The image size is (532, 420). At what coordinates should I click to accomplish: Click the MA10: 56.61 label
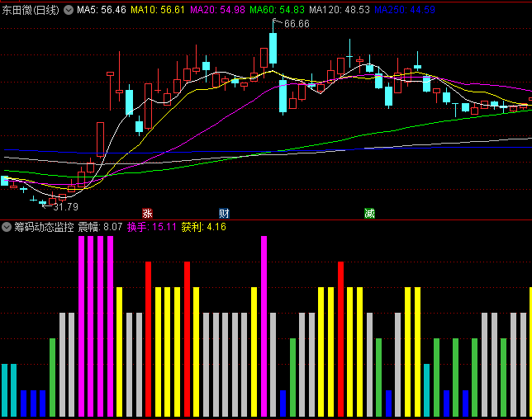click(x=158, y=10)
